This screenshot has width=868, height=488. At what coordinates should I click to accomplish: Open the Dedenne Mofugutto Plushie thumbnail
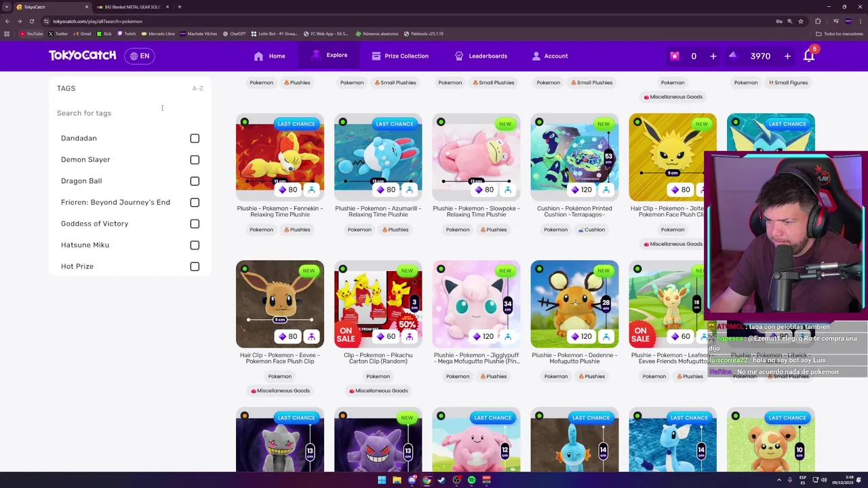[574, 304]
